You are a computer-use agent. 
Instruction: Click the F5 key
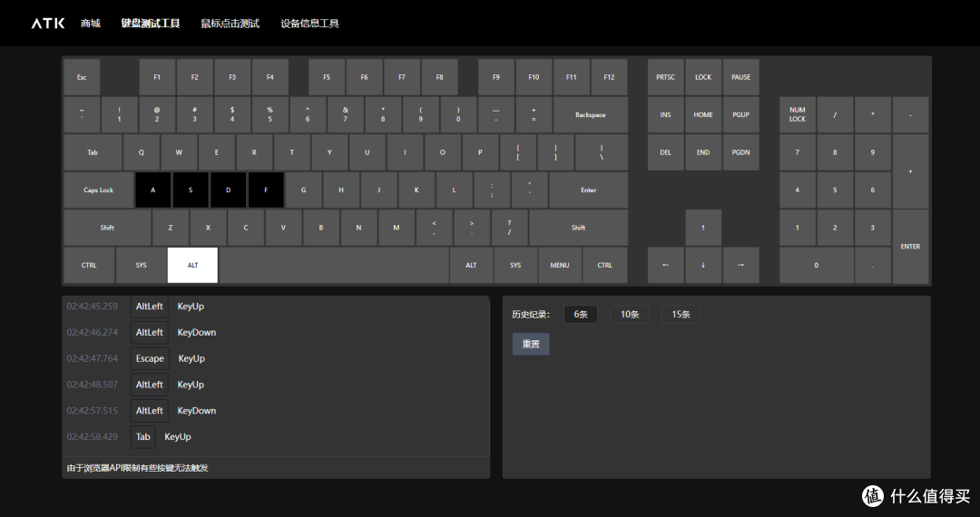[x=327, y=77]
